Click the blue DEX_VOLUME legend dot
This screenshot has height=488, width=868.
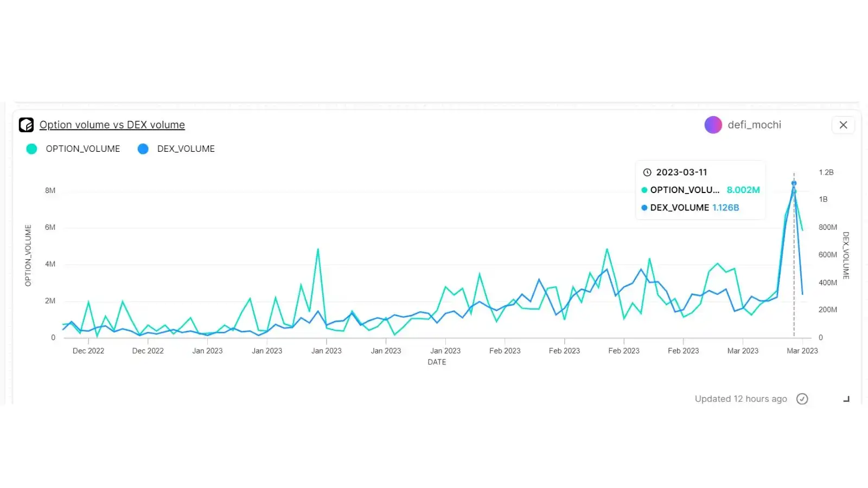point(143,149)
